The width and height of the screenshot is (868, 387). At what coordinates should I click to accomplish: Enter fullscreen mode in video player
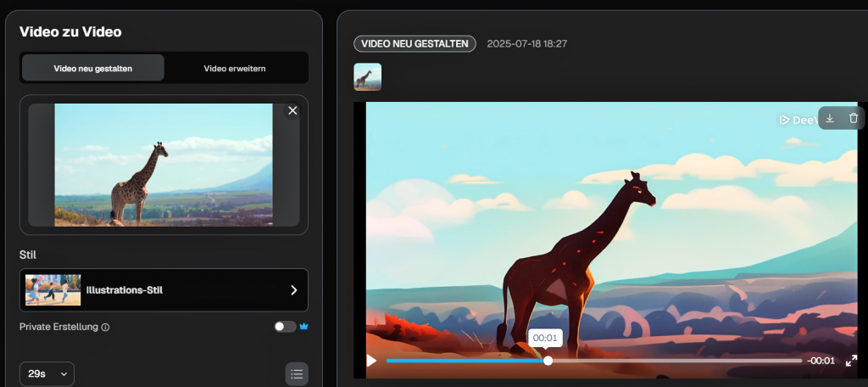(x=851, y=361)
